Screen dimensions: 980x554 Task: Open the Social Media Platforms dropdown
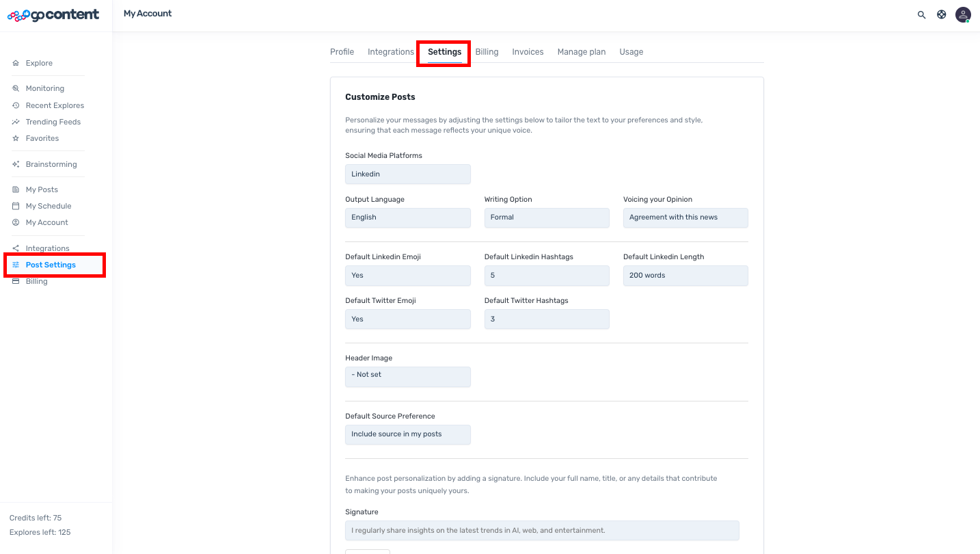point(407,174)
